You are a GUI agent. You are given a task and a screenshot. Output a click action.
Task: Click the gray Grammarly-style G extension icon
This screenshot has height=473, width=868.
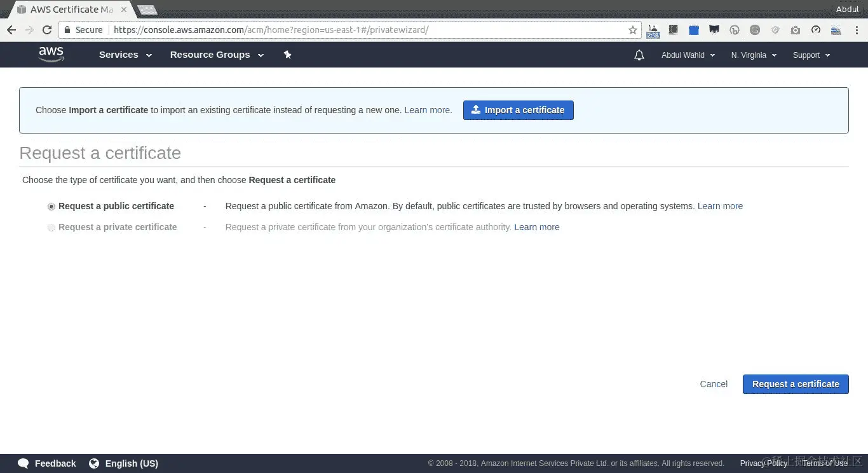(x=755, y=30)
